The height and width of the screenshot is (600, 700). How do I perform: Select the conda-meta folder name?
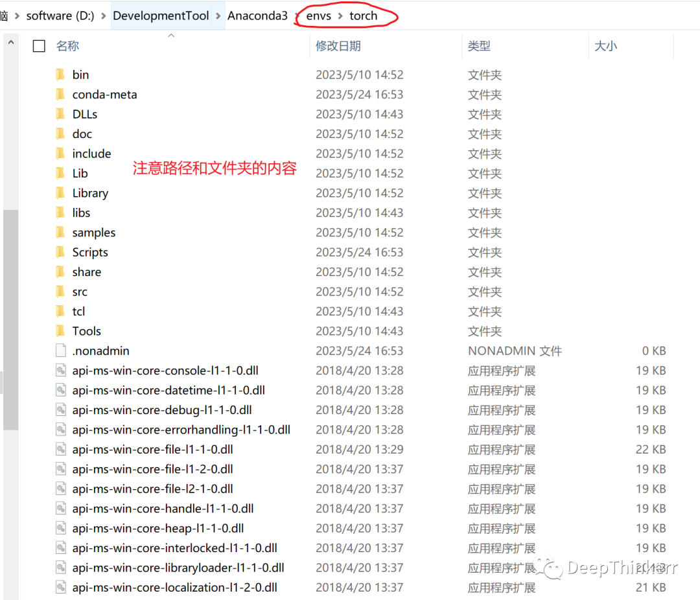[104, 94]
